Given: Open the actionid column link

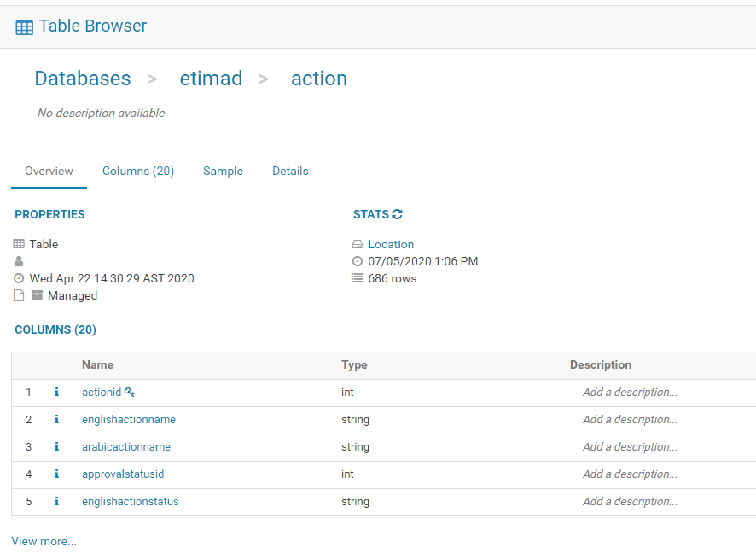Looking at the screenshot, I should pyautogui.click(x=102, y=393).
